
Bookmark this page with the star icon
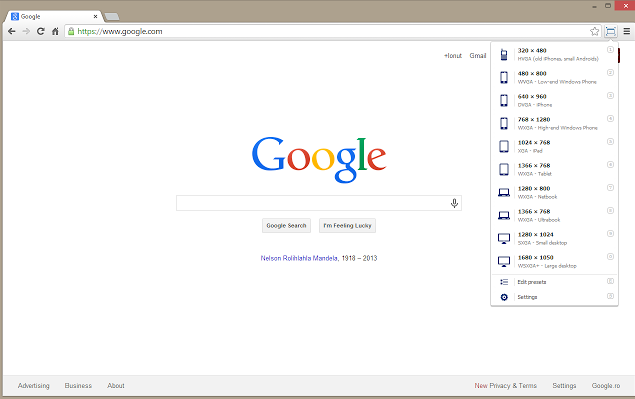tap(594, 31)
